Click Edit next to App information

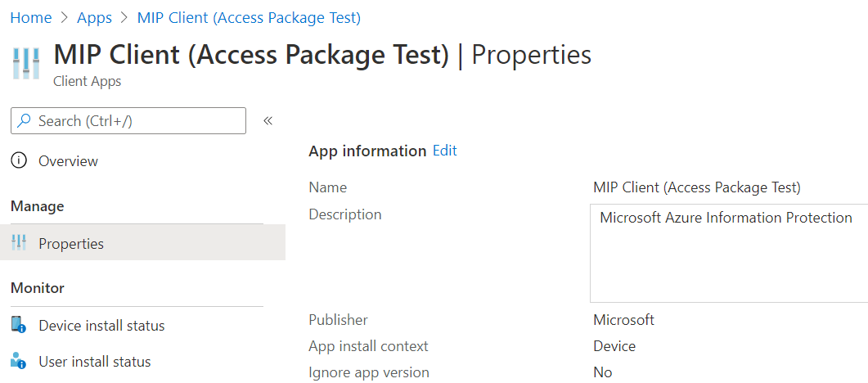(444, 151)
